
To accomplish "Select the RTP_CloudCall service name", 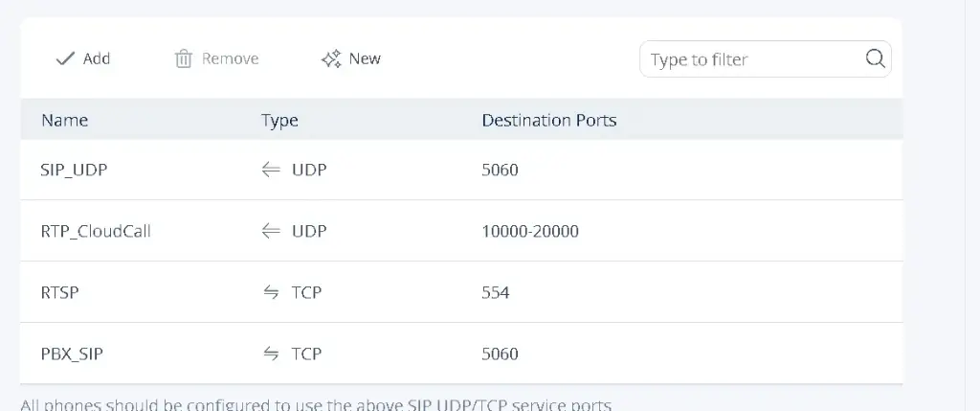I will (96, 231).
